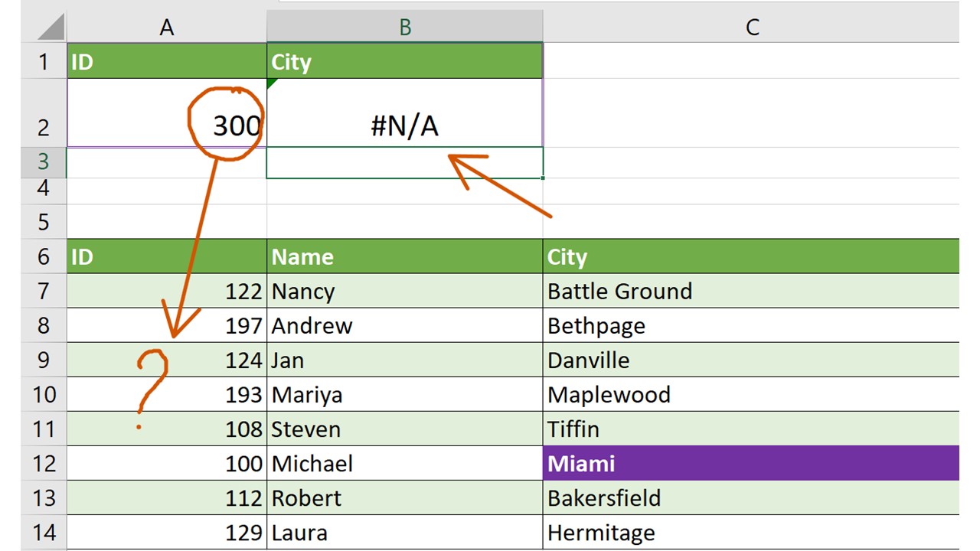This screenshot has height=551, width=980.
Task: Select the cell with ID 100
Action: point(167,463)
